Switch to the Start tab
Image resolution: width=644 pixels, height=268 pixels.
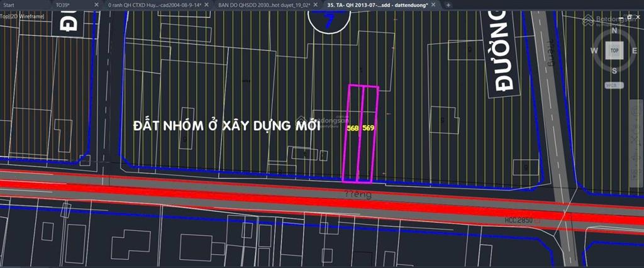pyautogui.click(x=9, y=5)
